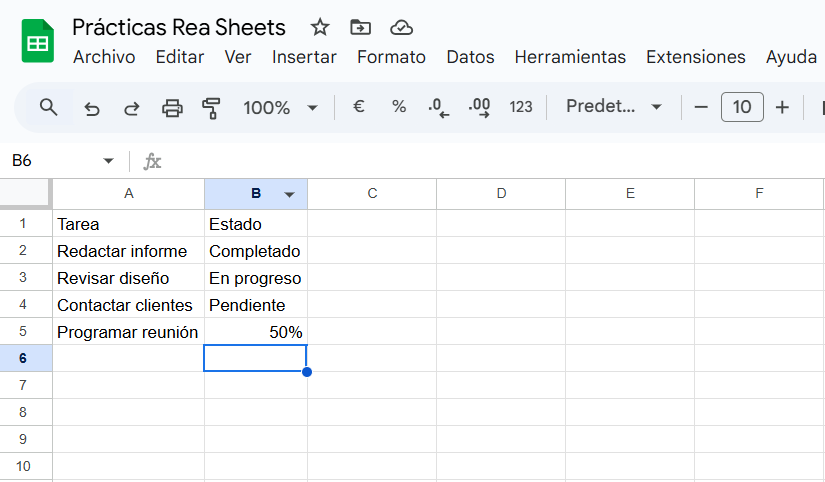Click the move to folder icon
The width and height of the screenshot is (825, 482).
[x=360, y=27]
